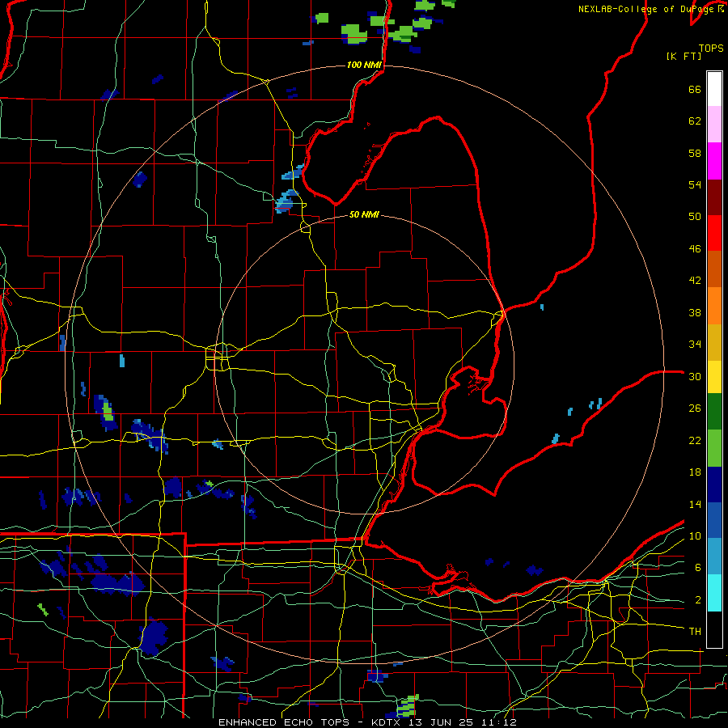Select the navy blue legend color segment
728x728 pixels.
click(x=714, y=485)
